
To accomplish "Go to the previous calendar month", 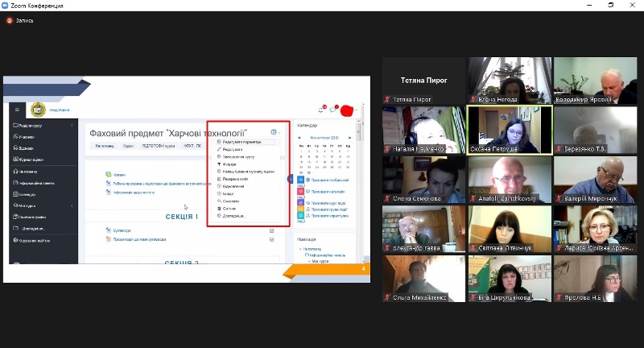I will click(299, 138).
